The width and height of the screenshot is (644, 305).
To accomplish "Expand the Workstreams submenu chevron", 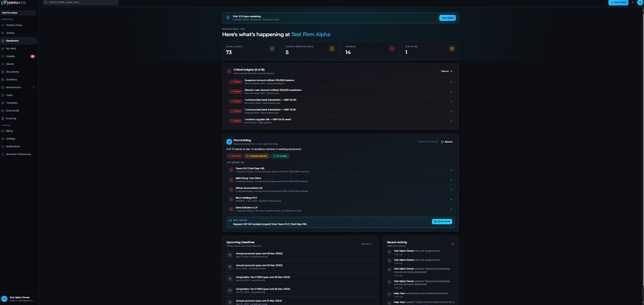I will [x=33, y=87].
